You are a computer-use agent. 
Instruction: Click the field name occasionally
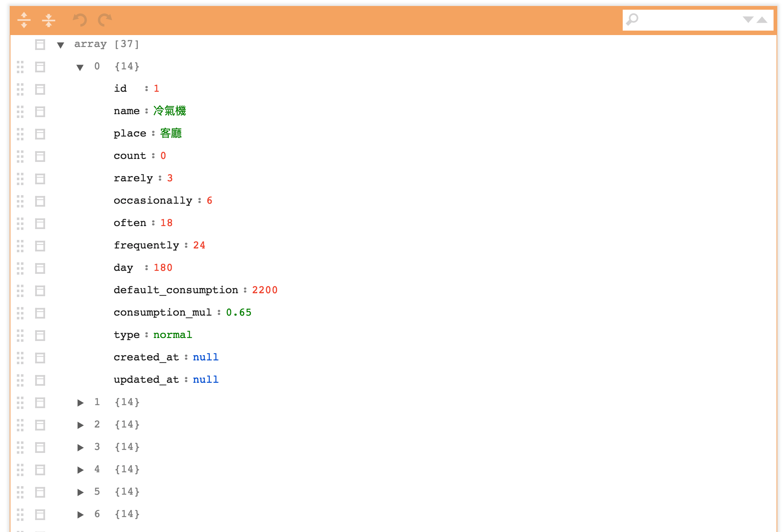153,201
